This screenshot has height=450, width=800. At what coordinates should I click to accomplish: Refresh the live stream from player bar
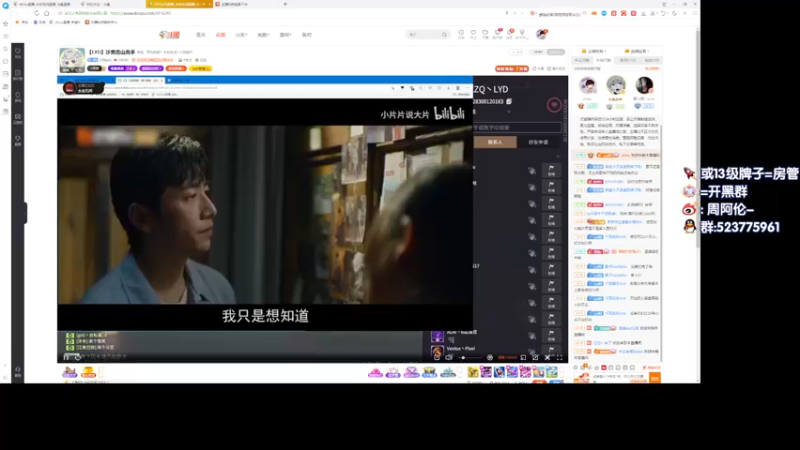tap(78, 357)
